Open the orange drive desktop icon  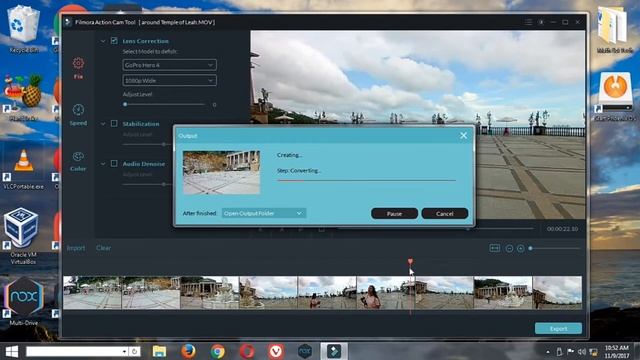click(616, 96)
